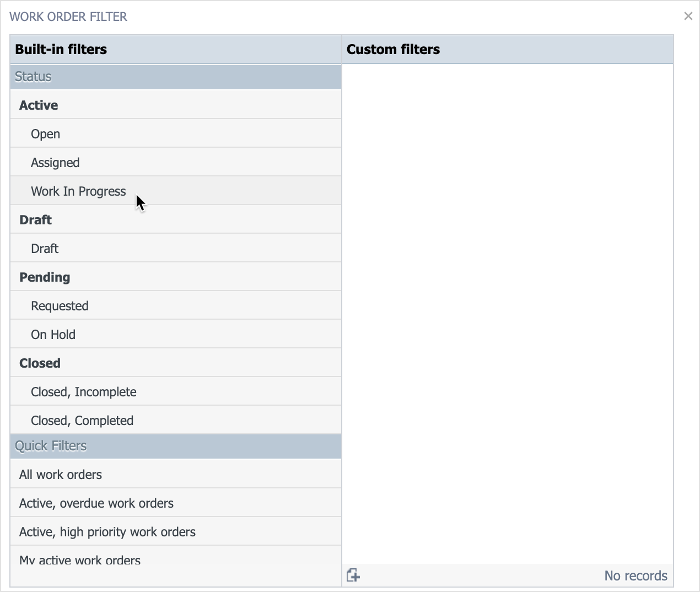The width and height of the screenshot is (700, 592).
Task: Apply Active, high priority work orders filter
Action: click(x=176, y=531)
